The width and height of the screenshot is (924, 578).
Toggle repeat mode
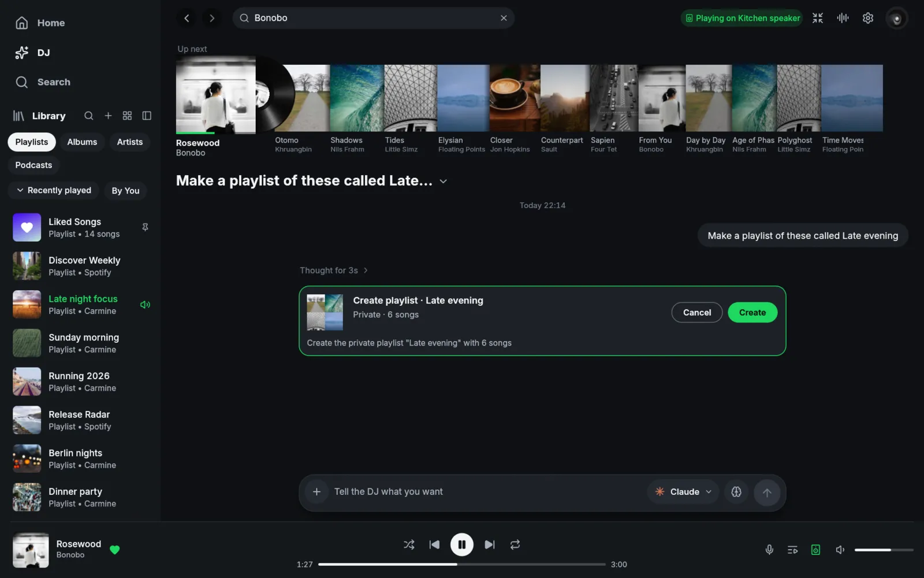pos(515,544)
